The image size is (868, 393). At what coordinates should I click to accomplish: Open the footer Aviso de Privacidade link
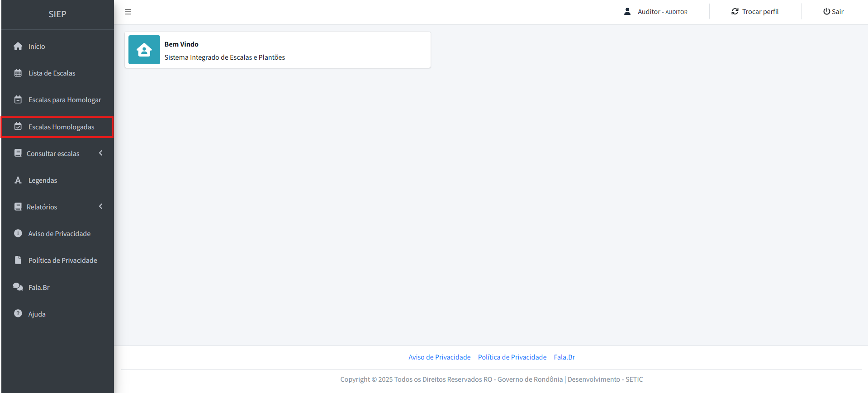(439, 357)
